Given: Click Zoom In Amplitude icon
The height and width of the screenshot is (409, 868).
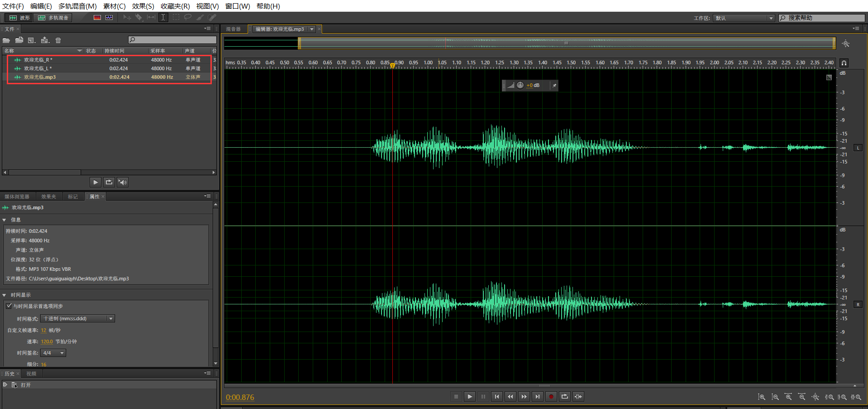Looking at the screenshot, I should [x=762, y=397].
